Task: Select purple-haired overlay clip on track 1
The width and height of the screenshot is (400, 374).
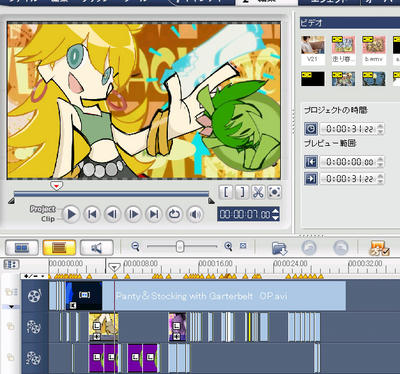Action: point(177,327)
